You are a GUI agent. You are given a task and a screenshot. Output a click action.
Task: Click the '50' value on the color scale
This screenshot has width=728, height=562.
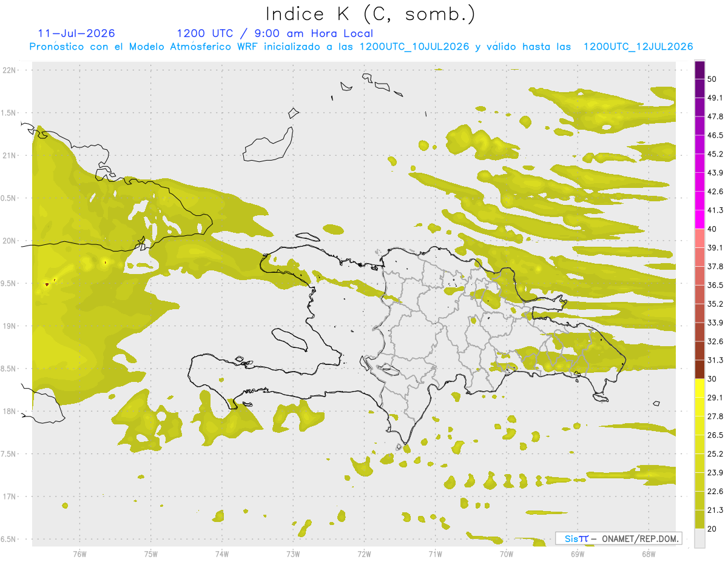(712, 79)
